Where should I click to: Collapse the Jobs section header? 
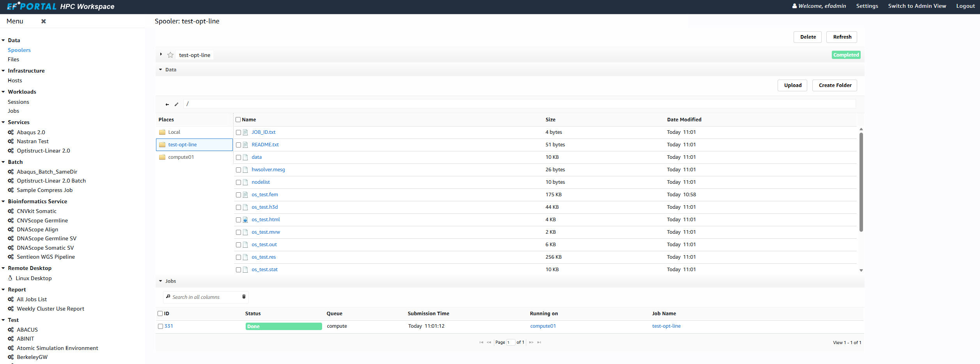pos(160,281)
